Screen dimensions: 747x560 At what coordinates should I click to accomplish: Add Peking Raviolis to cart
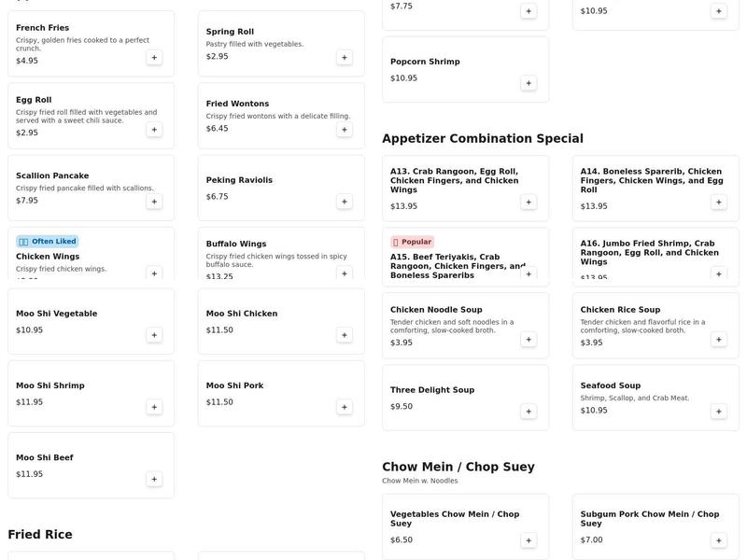345,202
